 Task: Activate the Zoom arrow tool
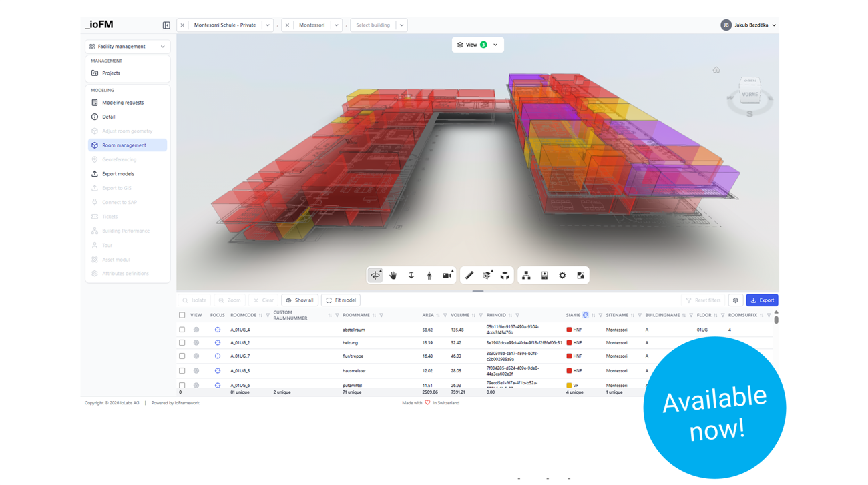tap(411, 274)
